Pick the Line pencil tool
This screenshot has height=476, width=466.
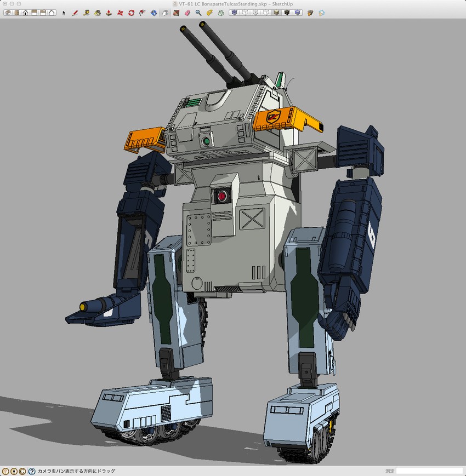coord(75,13)
